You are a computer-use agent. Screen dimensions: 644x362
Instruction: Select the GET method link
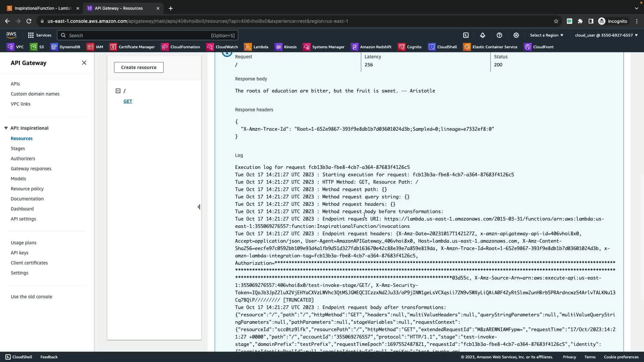[x=128, y=101]
